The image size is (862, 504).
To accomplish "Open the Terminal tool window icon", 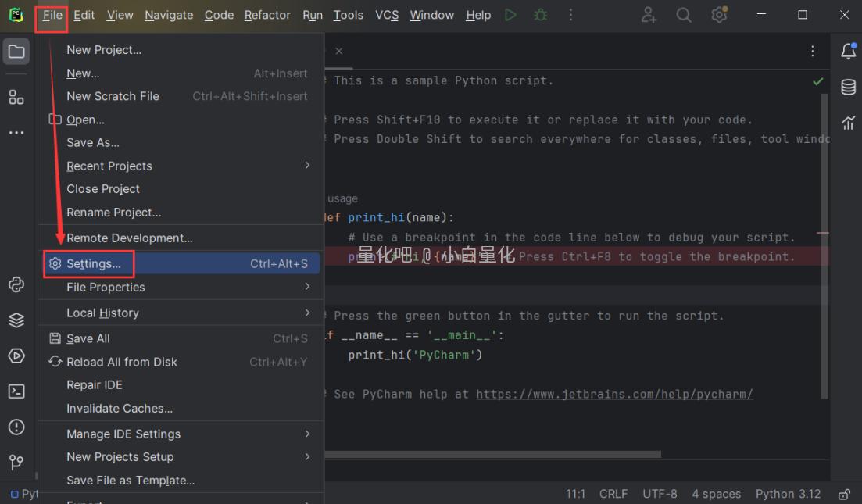I will pyautogui.click(x=16, y=391).
